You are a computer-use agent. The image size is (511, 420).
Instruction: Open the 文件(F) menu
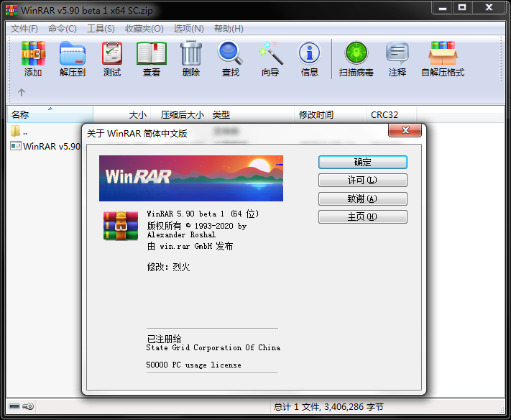click(24, 29)
